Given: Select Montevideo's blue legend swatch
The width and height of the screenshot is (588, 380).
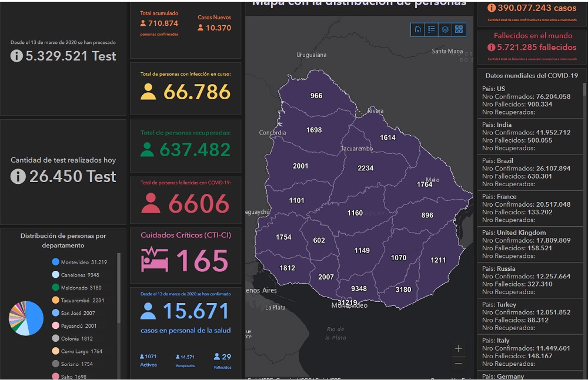Looking at the screenshot, I should 55,262.
